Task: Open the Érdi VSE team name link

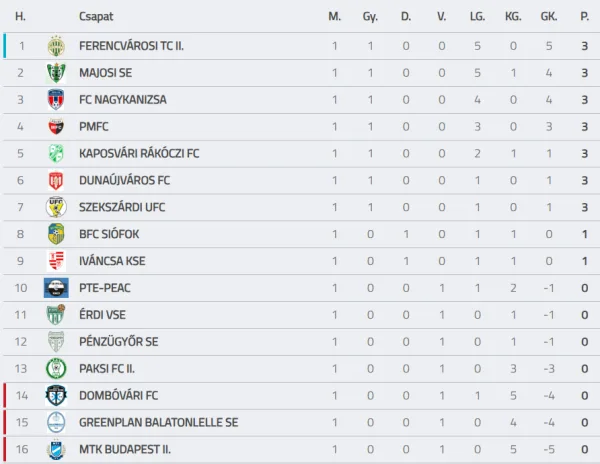Action: point(102,315)
